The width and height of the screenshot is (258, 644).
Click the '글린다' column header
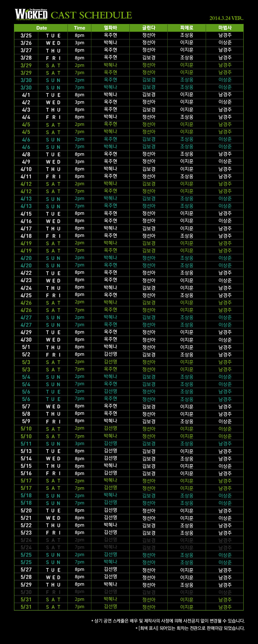tap(149, 28)
